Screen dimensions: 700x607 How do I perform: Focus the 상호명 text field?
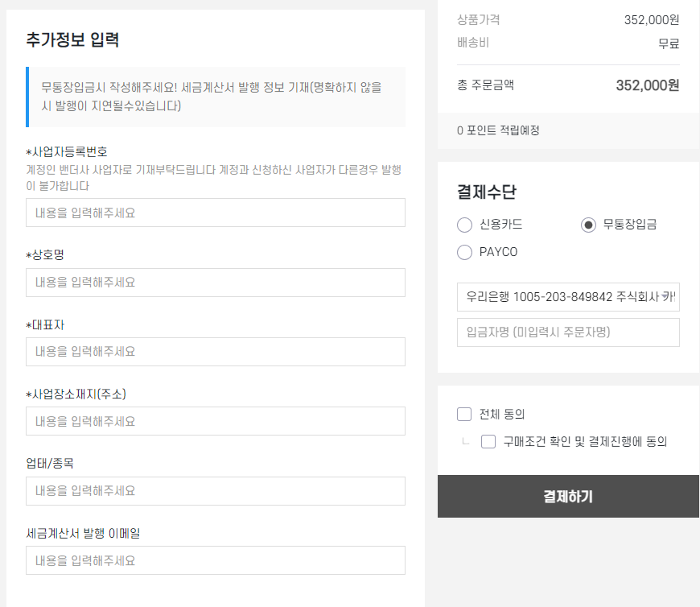click(215, 283)
